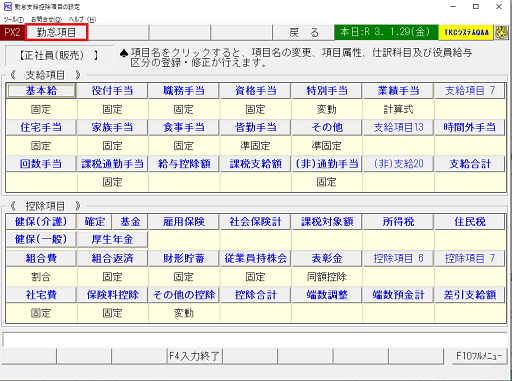Open the ツール menu
Viewport: 512px width, 381px height.
click(x=14, y=19)
